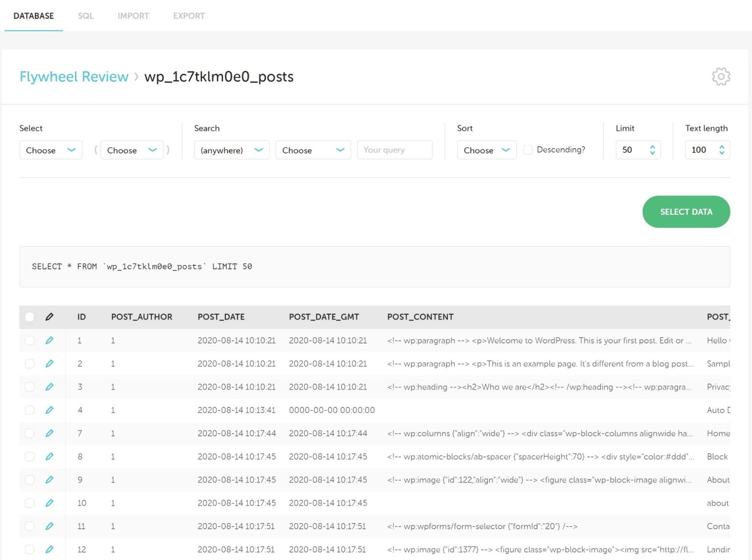Edit the About row with ID 9
Image resolution: width=752 pixels, height=560 pixels.
pos(50,479)
